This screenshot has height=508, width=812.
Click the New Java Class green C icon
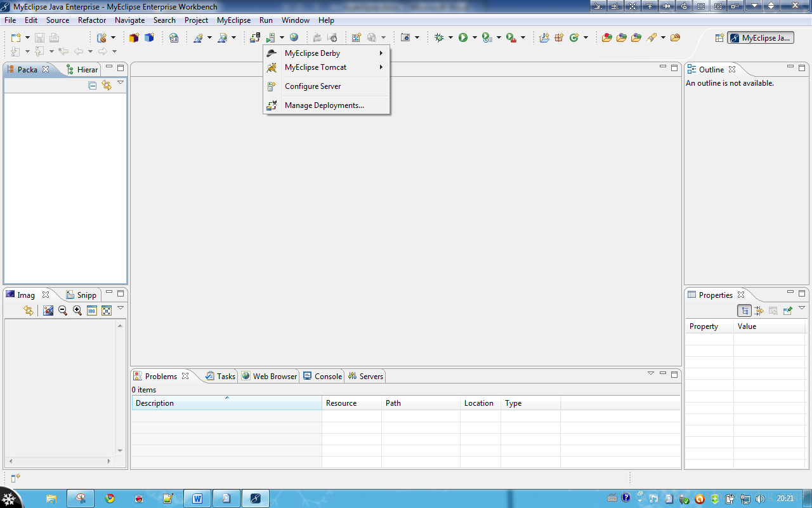(574, 38)
